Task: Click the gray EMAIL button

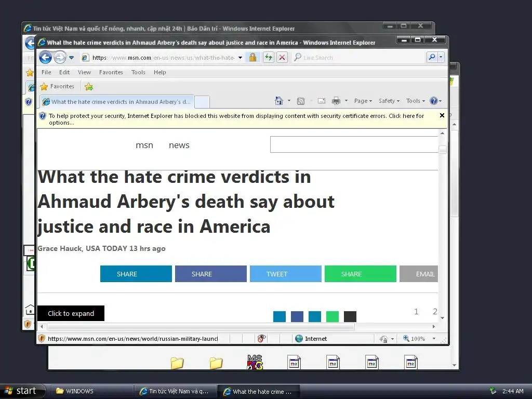Action: click(x=419, y=274)
